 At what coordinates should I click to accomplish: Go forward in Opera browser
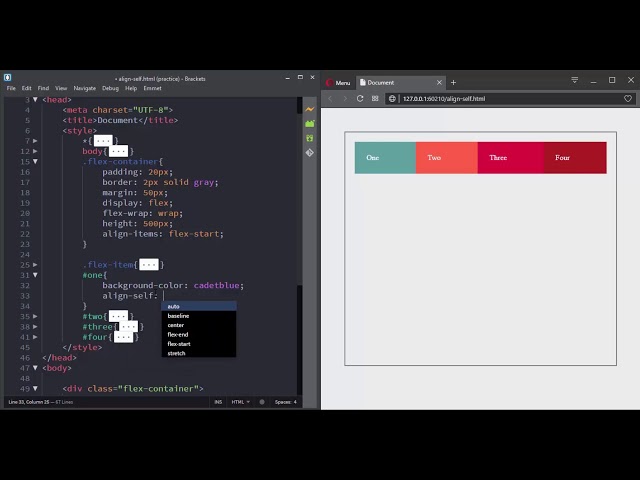[x=345, y=98]
